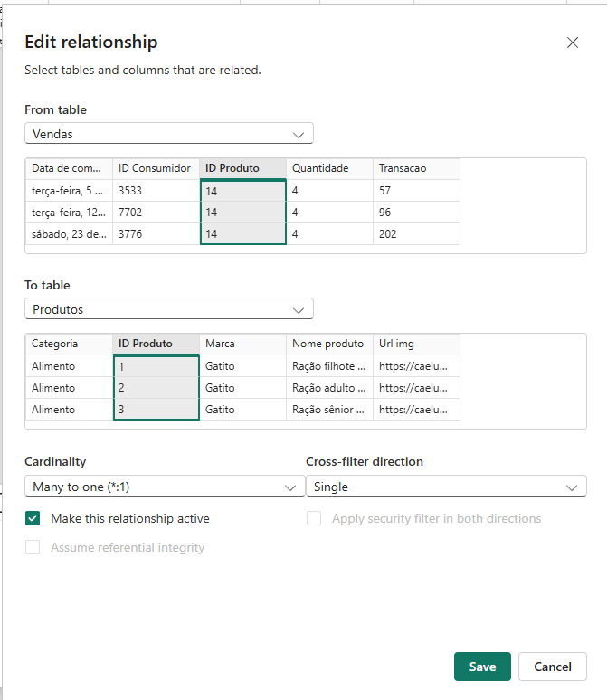Click the cell with value 7702
This screenshot has width=607, height=700.
click(x=156, y=212)
